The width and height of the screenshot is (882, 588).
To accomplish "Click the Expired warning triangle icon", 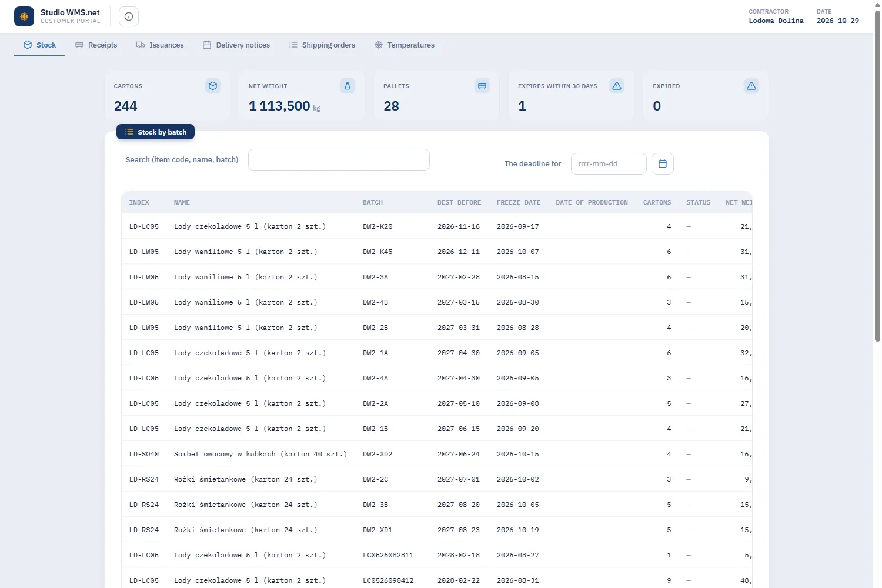I will tap(751, 86).
